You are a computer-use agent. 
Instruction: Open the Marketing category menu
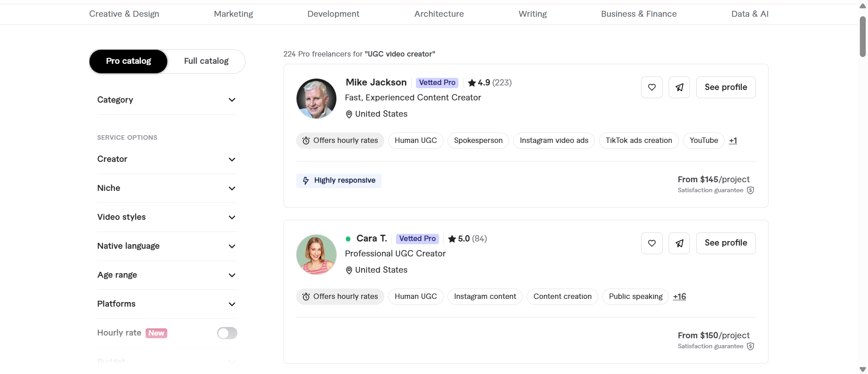(233, 14)
